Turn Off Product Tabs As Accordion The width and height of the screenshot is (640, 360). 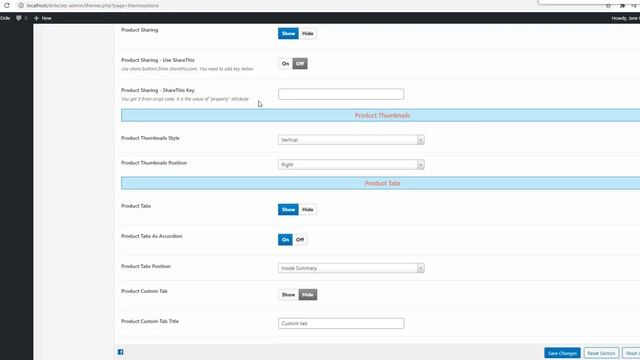300,240
